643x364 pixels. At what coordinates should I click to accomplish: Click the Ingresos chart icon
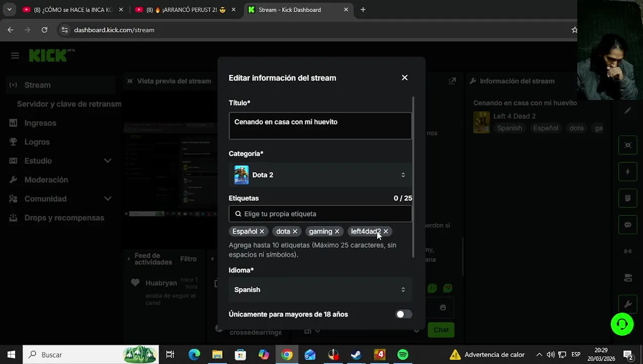click(x=14, y=123)
